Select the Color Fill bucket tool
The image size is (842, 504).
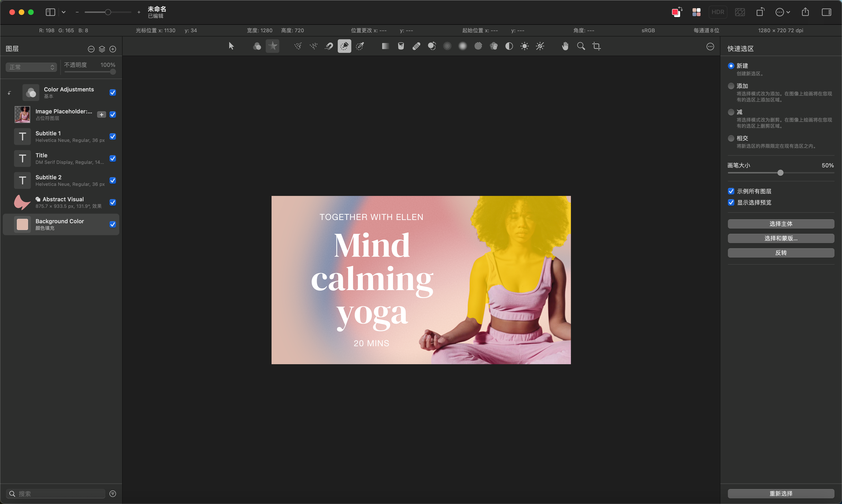pyautogui.click(x=401, y=46)
